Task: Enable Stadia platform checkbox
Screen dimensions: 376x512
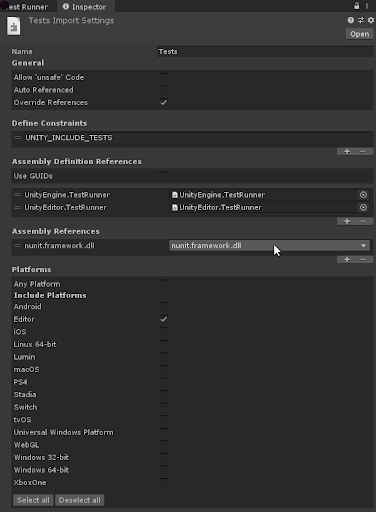Action: coord(164,394)
